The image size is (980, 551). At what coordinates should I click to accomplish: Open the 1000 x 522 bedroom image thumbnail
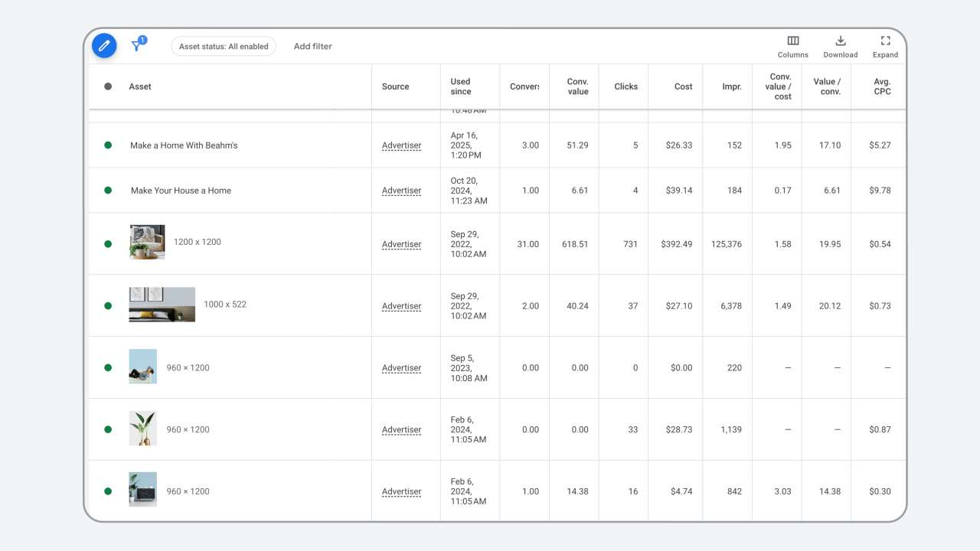(x=162, y=305)
